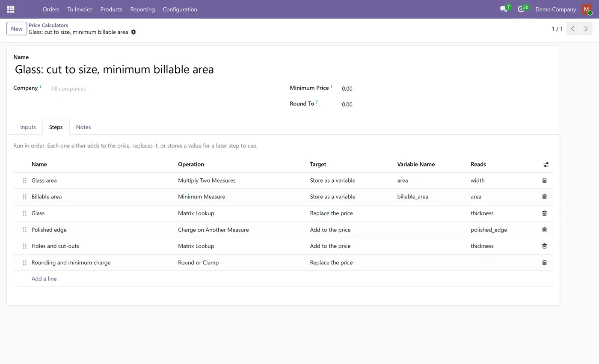Open the conversations chat icon

tap(504, 9)
